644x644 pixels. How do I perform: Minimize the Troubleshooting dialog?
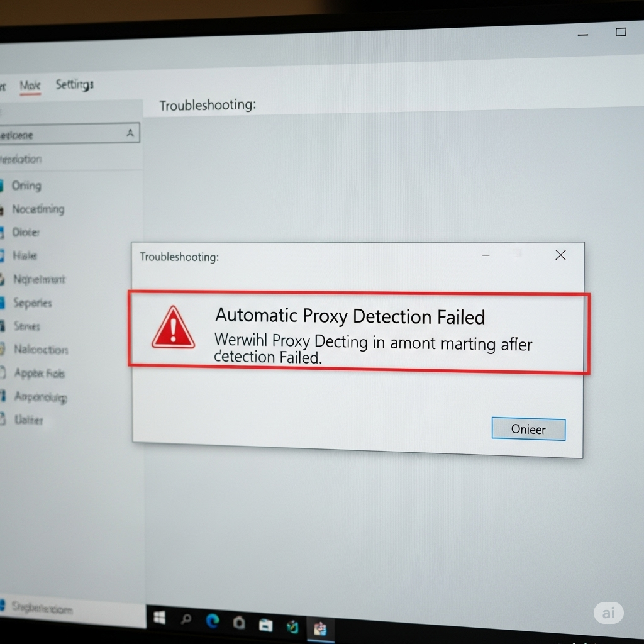[x=486, y=255]
